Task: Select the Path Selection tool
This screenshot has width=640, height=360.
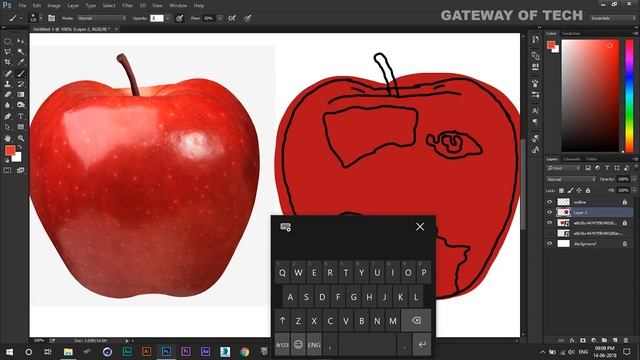Action: pos(8,127)
